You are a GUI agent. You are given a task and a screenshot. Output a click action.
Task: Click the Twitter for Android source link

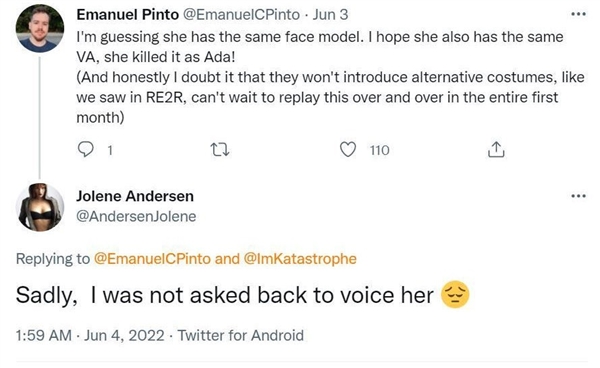point(240,335)
